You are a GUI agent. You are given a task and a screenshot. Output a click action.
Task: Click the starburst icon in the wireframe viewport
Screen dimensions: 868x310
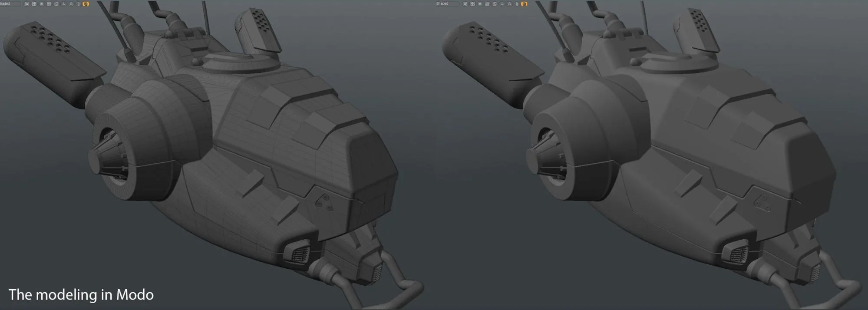[x=41, y=4]
